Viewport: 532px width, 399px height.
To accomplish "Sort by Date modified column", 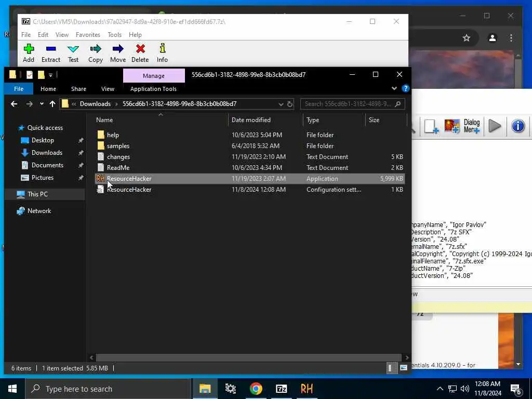I will [x=251, y=120].
